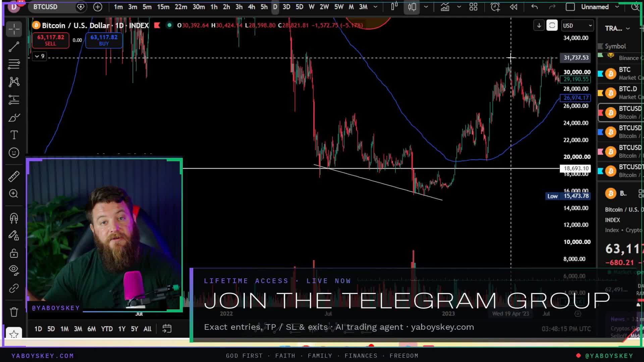Select the zoom in tool

coord(14,194)
